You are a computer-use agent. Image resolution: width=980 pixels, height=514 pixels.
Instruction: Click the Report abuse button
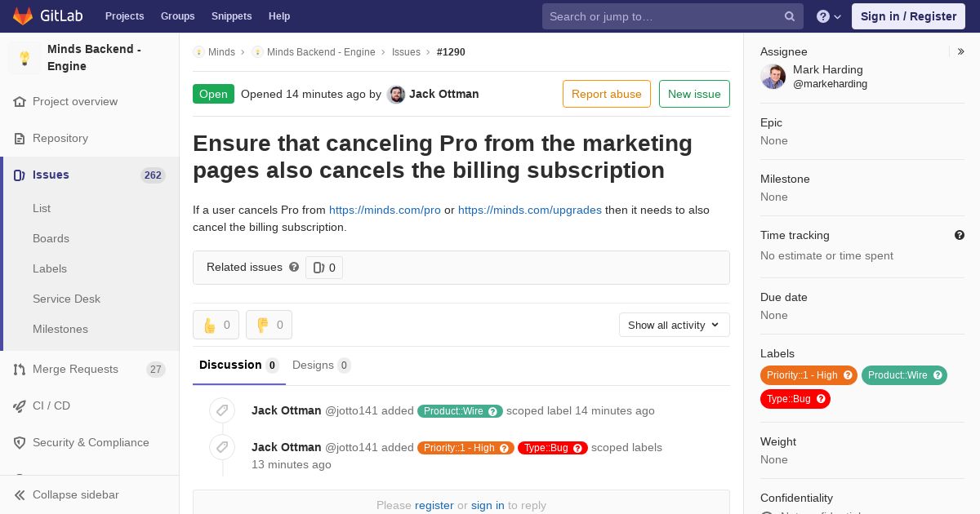[x=607, y=94]
